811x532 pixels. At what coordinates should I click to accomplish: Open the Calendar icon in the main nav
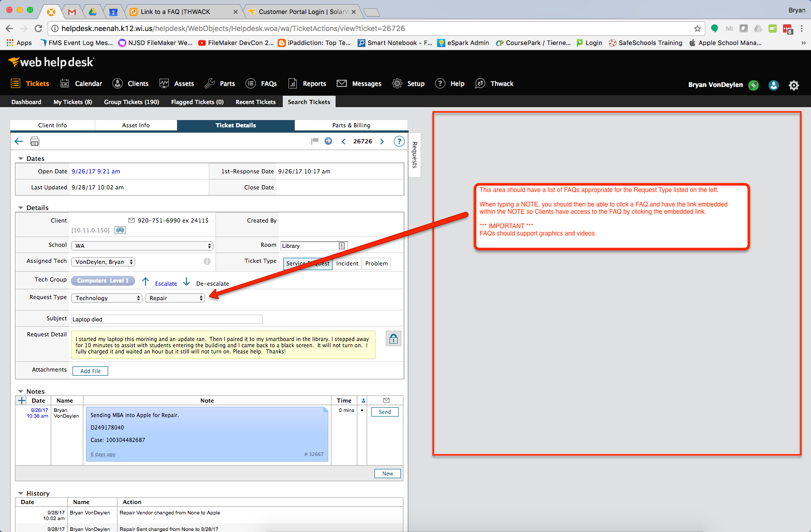[65, 83]
